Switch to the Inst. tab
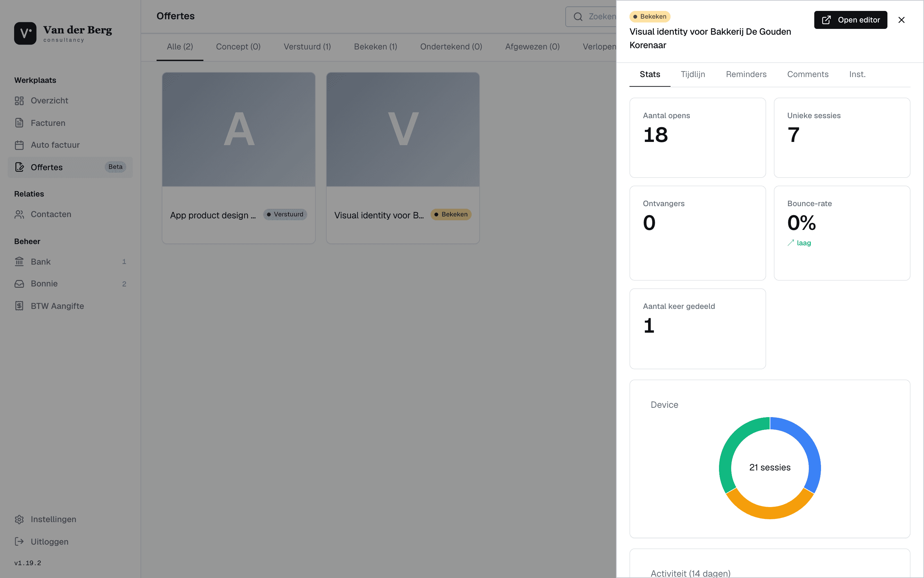 pos(858,74)
